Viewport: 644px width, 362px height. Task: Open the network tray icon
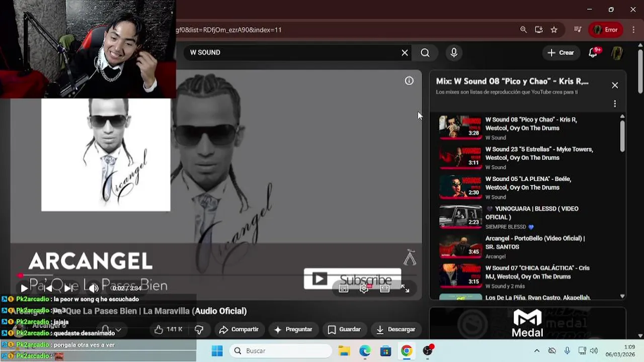point(582,351)
